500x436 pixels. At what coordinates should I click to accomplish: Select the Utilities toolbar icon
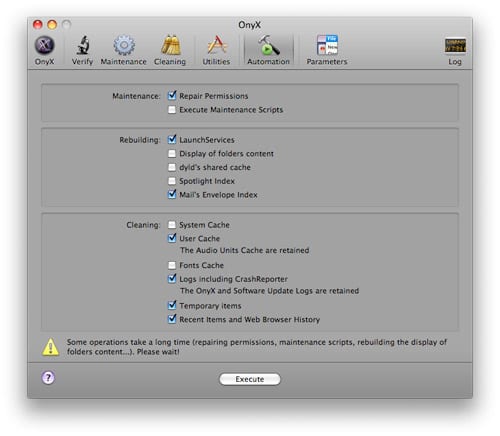(217, 45)
